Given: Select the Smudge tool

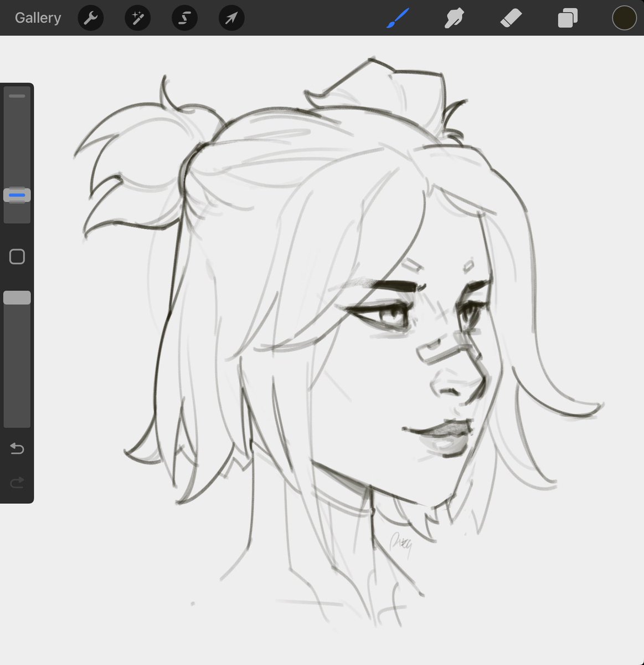Looking at the screenshot, I should click(454, 18).
